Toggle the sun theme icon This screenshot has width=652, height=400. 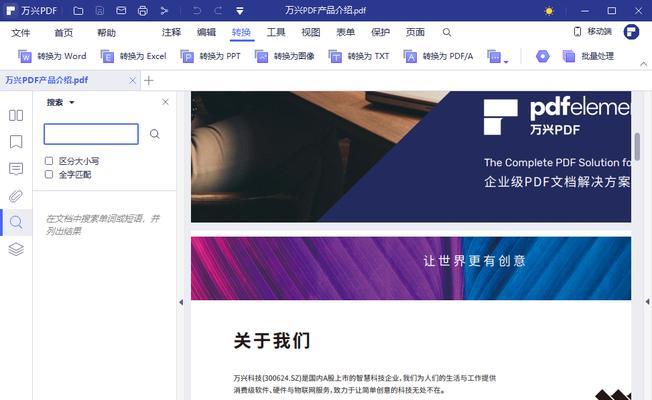pyautogui.click(x=549, y=11)
